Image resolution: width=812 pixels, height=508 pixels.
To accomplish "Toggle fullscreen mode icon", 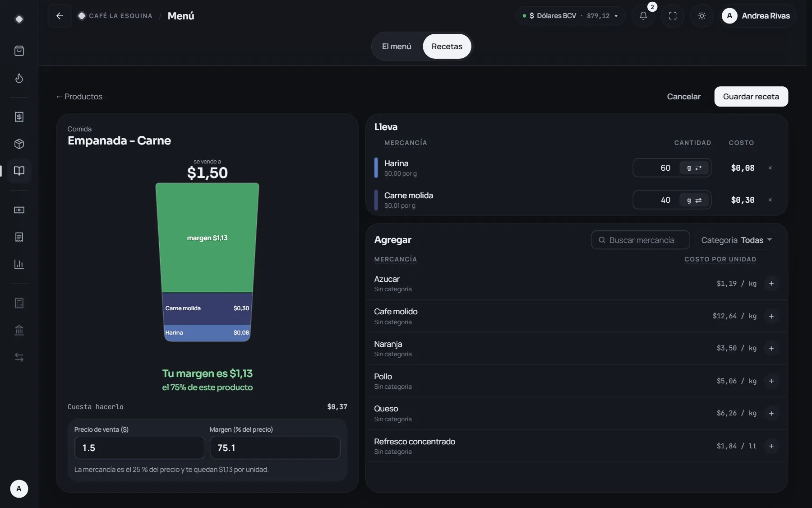I will pyautogui.click(x=673, y=16).
